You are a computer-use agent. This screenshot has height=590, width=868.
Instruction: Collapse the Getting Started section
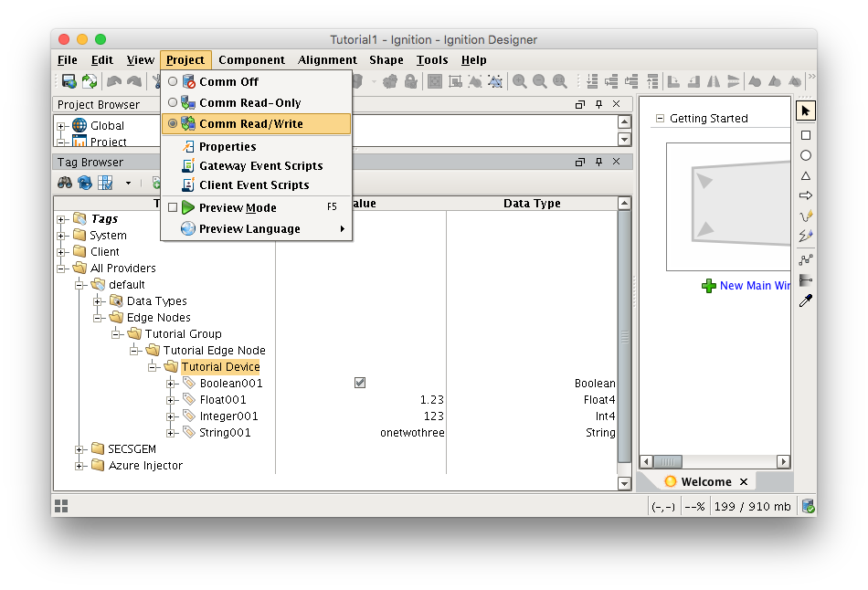click(660, 119)
